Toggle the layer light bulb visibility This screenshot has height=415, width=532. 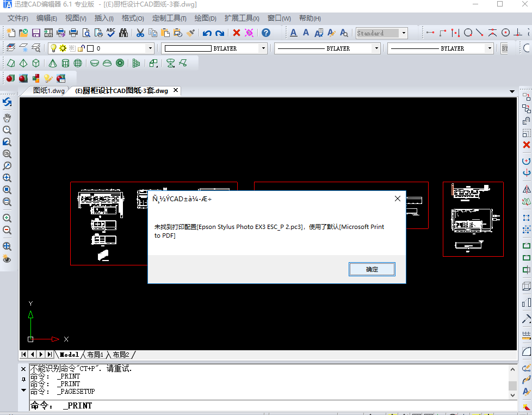pos(53,48)
